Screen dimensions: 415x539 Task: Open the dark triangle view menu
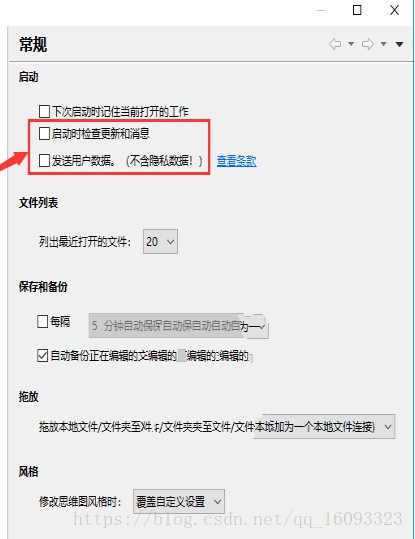(399, 44)
